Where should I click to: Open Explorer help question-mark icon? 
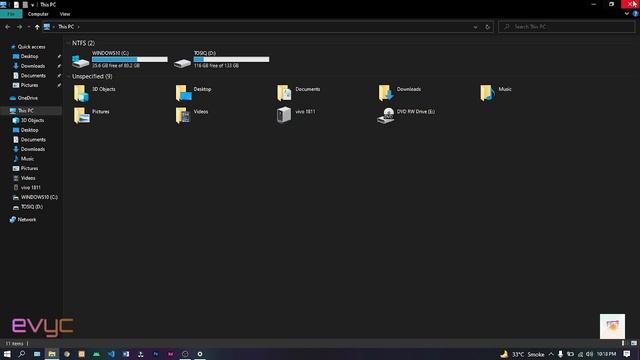click(635, 14)
